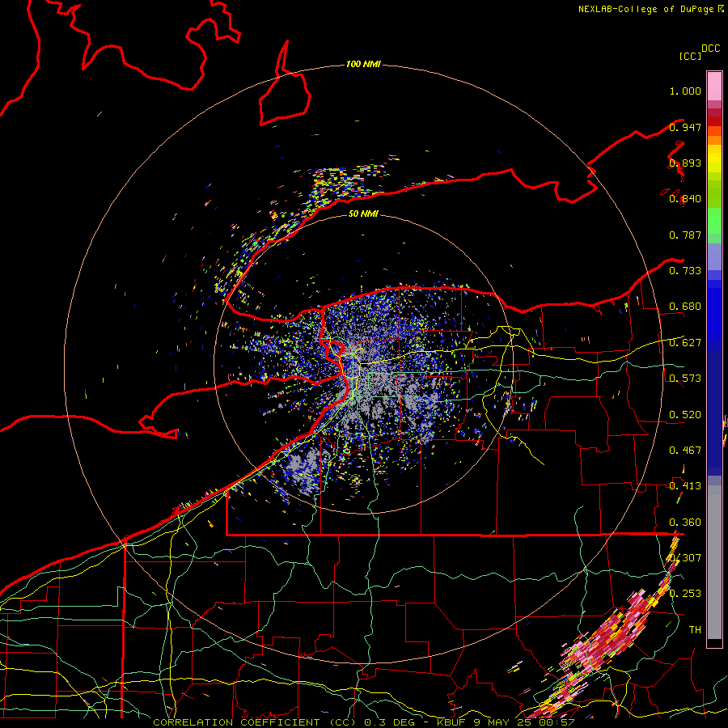Pick the pink color band beside 1.000
The image size is (728, 728).
(x=714, y=87)
